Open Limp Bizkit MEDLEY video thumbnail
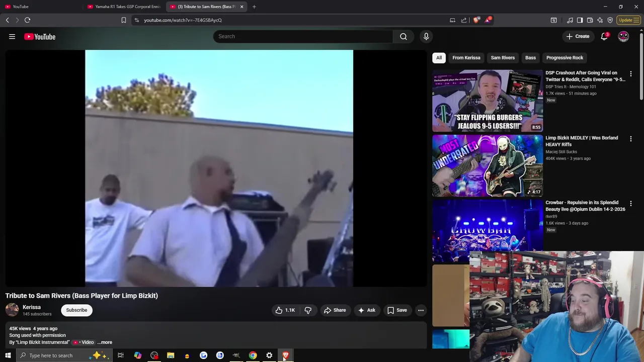644x362 pixels. [488, 165]
